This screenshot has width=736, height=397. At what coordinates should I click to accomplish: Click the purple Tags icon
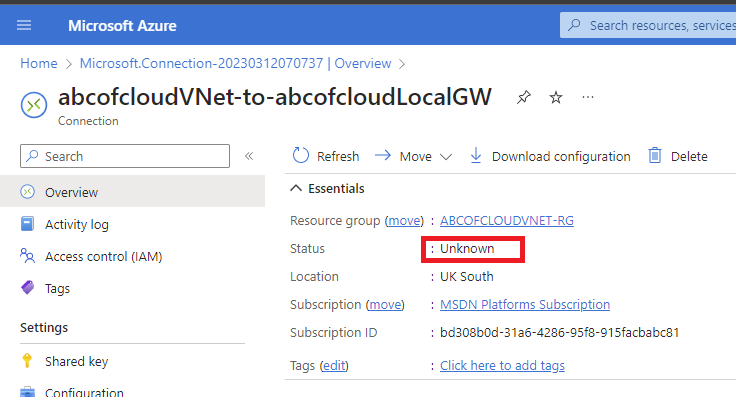click(x=28, y=287)
